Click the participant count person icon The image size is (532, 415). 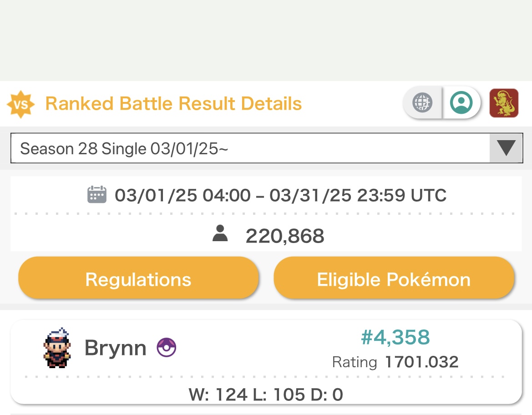click(220, 233)
